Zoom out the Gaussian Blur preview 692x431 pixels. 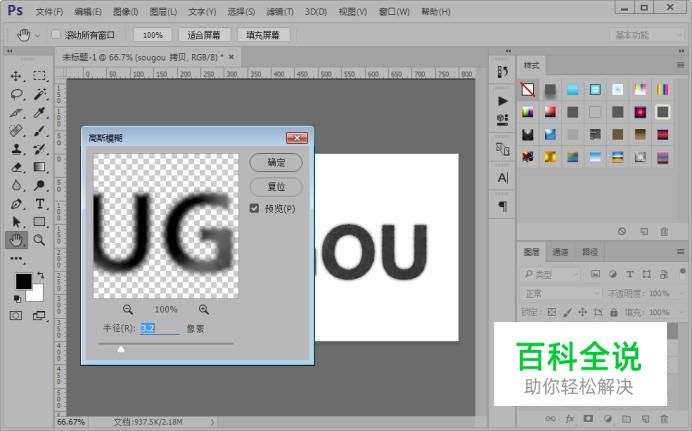tap(128, 310)
